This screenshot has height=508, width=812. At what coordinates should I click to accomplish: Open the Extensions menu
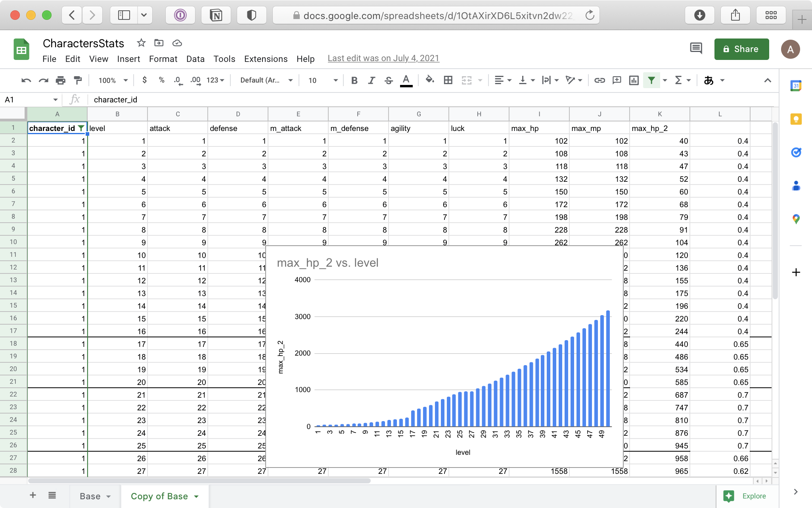coord(266,59)
